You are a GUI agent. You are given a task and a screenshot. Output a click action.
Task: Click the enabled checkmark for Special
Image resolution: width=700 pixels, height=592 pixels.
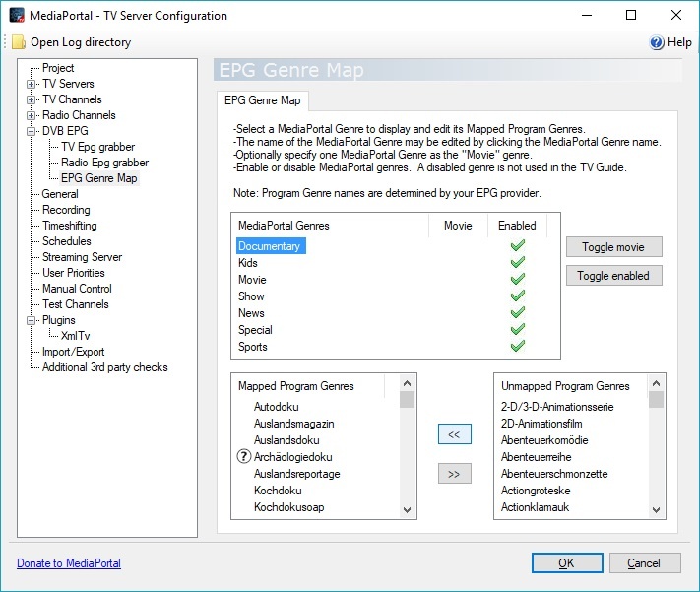pyautogui.click(x=518, y=329)
